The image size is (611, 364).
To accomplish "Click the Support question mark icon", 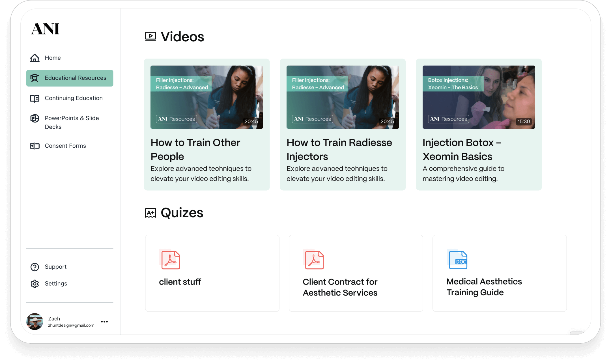I will point(35,267).
